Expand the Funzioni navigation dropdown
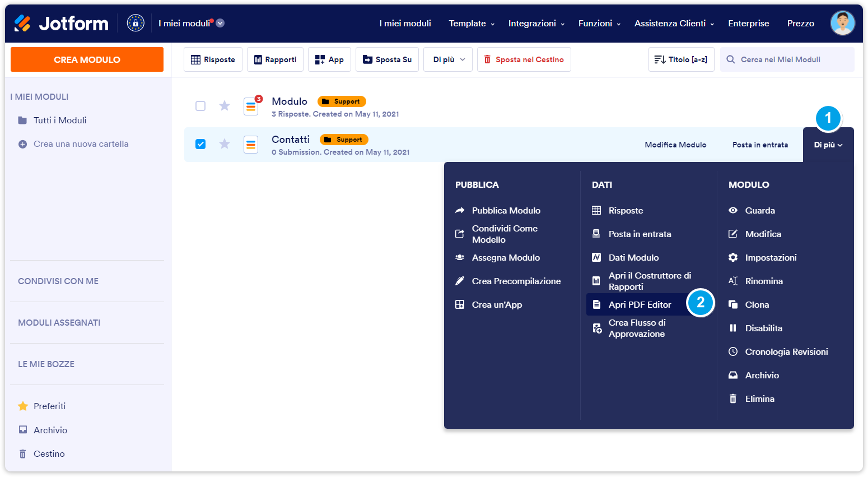Image resolution: width=868 pixels, height=477 pixels. [x=599, y=24]
